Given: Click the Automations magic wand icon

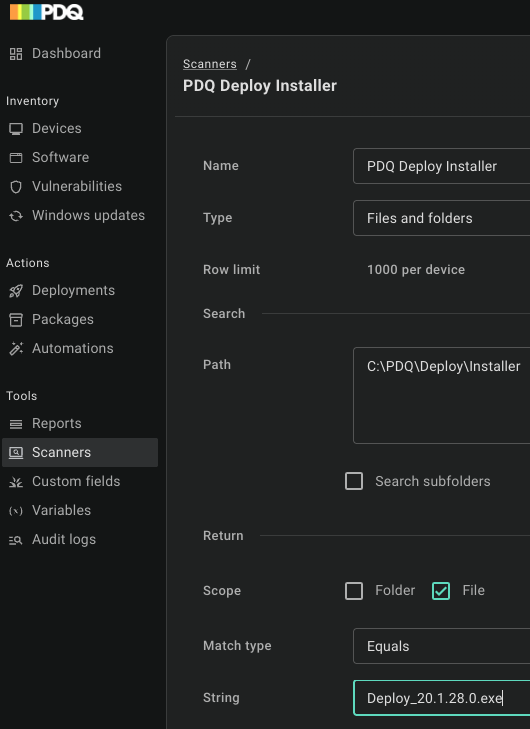Looking at the screenshot, I should (x=16, y=349).
